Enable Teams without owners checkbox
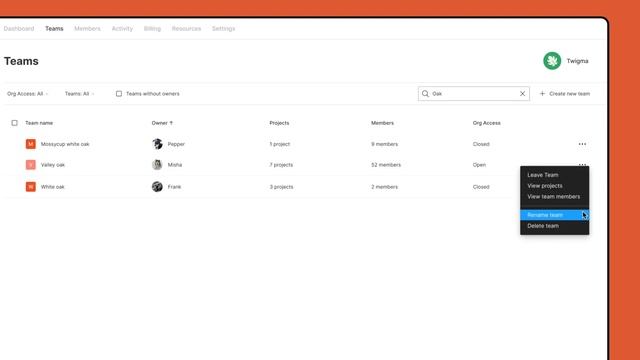The height and width of the screenshot is (360, 640). point(119,93)
